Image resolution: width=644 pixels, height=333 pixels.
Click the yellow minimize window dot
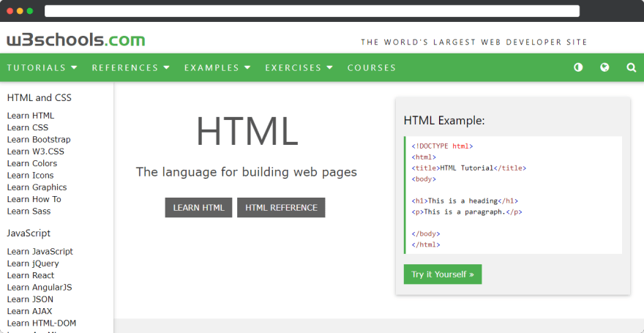(20, 11)
